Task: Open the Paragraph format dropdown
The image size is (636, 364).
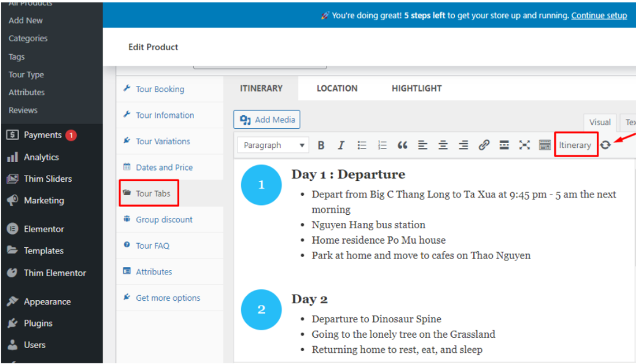Action: pos(273,145)
